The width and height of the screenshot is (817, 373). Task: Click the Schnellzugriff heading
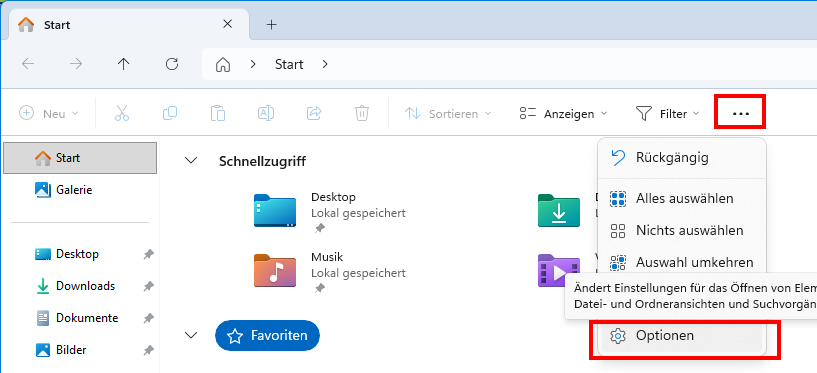262,161
